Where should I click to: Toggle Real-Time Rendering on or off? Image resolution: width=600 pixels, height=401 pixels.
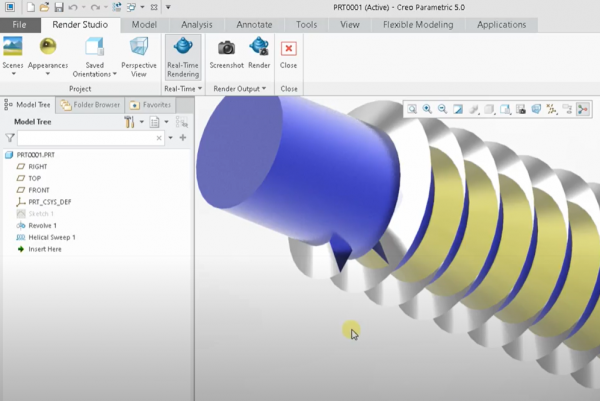183,52
